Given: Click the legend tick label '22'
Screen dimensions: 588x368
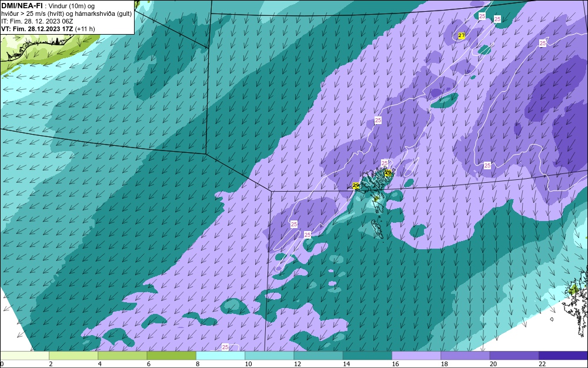Looking at the screenshot, I should 542,364.
